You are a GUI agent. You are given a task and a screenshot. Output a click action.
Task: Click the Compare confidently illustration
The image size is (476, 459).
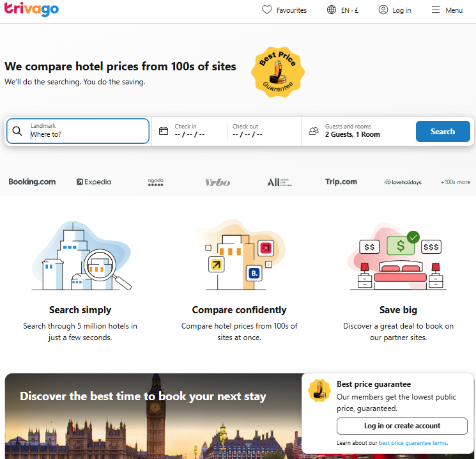tap(240, 255)
